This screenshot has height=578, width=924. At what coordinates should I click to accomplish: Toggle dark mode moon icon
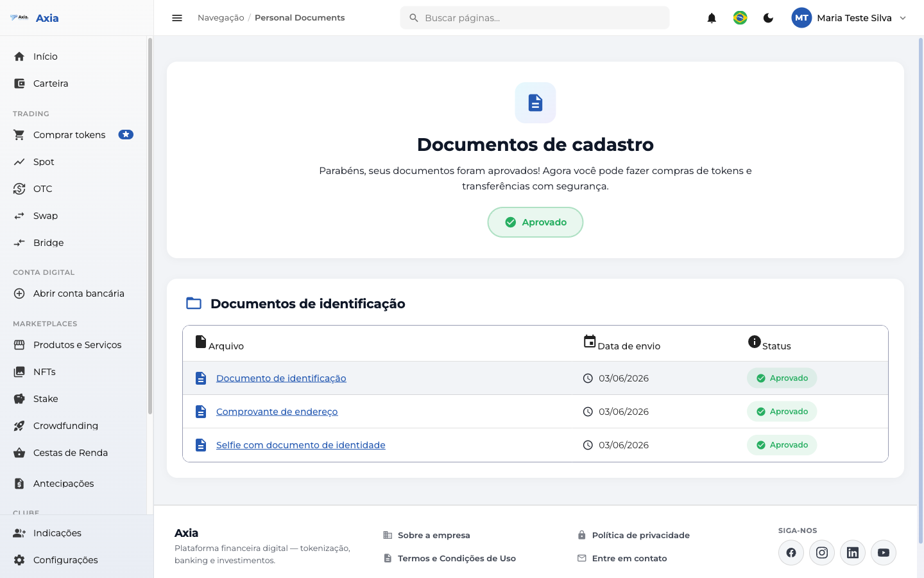click(768, 18)
